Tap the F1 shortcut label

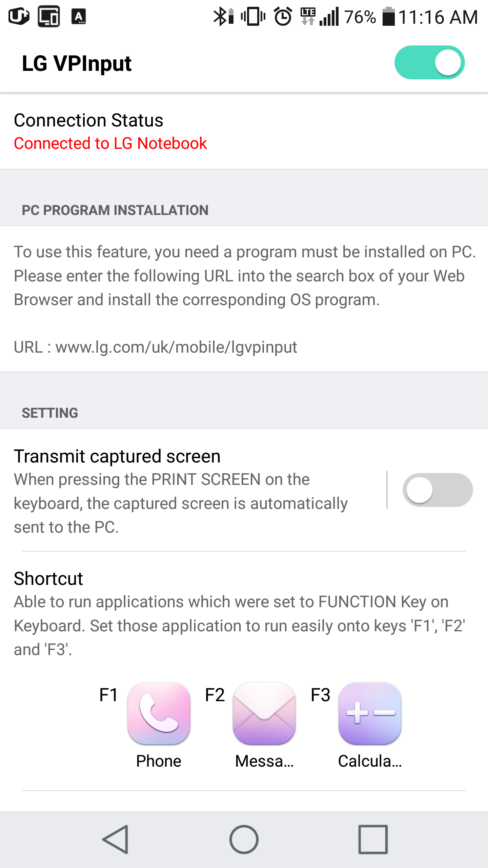click(x=108, y=695)
